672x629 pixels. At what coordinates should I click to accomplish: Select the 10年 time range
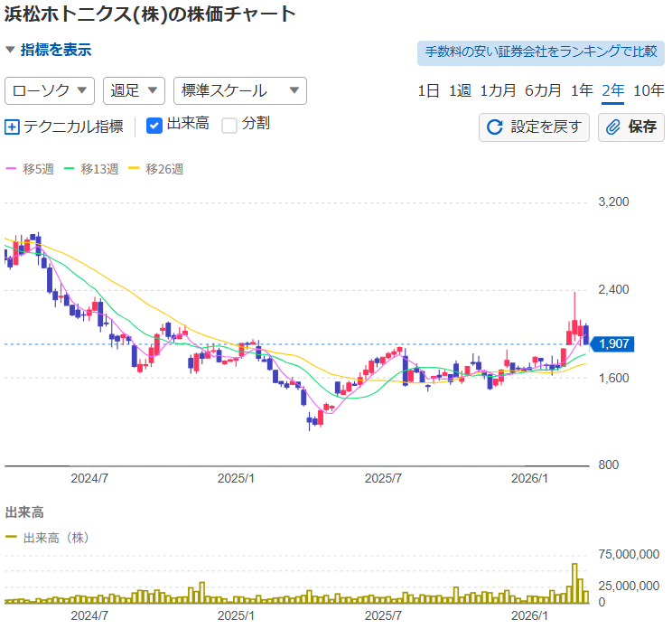(649, 90)
